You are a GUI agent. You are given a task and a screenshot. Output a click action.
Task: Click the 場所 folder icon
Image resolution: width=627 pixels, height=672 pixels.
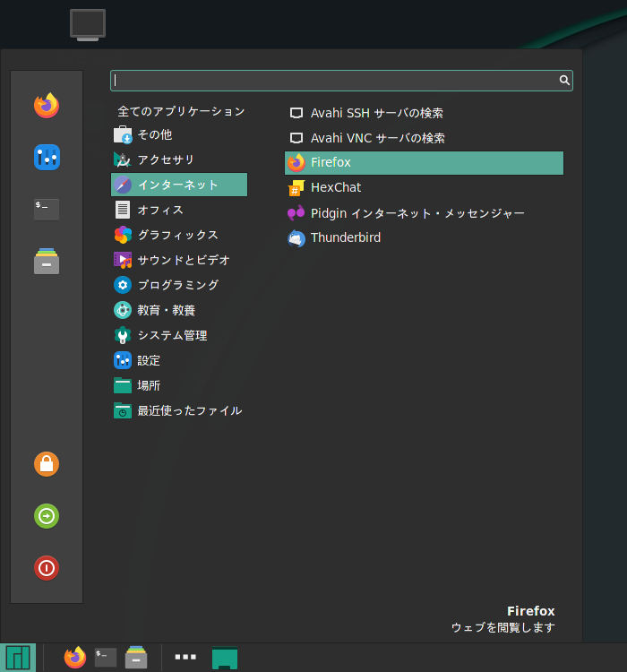click(123, 385)
